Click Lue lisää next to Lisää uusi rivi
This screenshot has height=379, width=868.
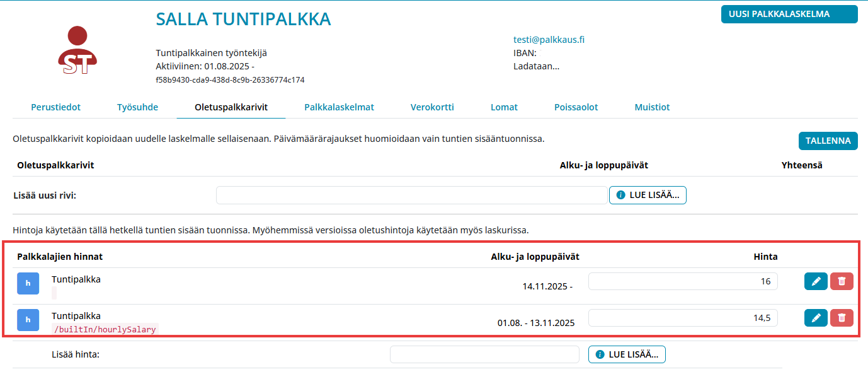(x=648, y=195)
